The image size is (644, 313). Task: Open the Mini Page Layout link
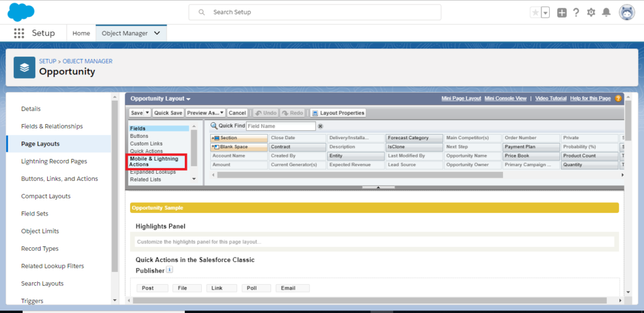461,99
